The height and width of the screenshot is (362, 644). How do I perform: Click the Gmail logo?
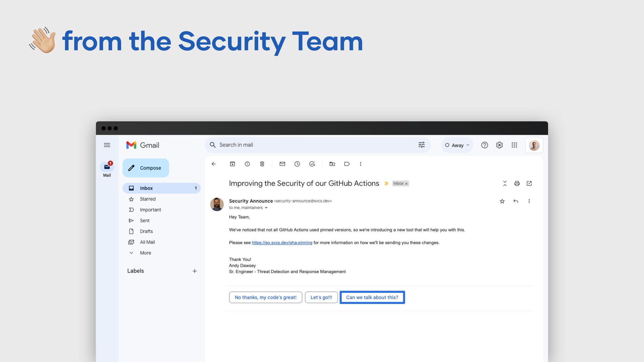click(x=143, y=145)
